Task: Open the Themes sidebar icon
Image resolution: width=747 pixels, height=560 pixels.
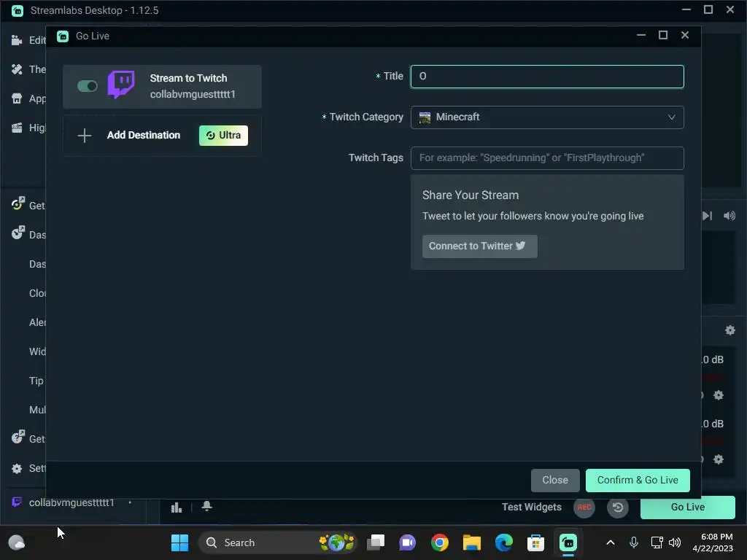Action: (x=17, y=69)
